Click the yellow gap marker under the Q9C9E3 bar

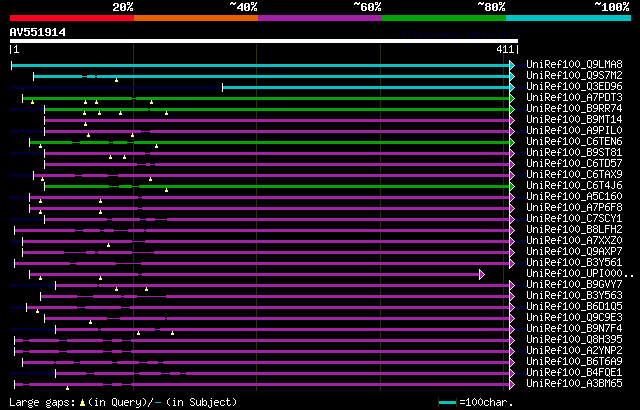click(90, 323)
